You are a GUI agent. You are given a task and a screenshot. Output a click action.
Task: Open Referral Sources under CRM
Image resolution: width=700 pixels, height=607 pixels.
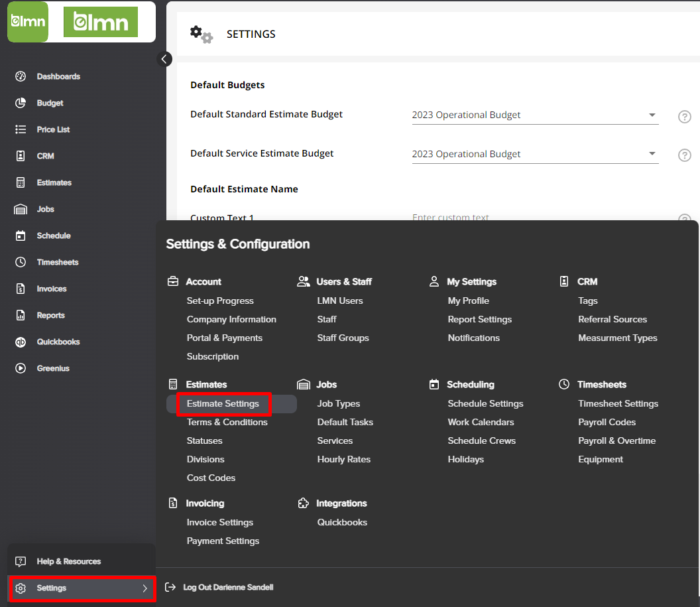(612, 319)
